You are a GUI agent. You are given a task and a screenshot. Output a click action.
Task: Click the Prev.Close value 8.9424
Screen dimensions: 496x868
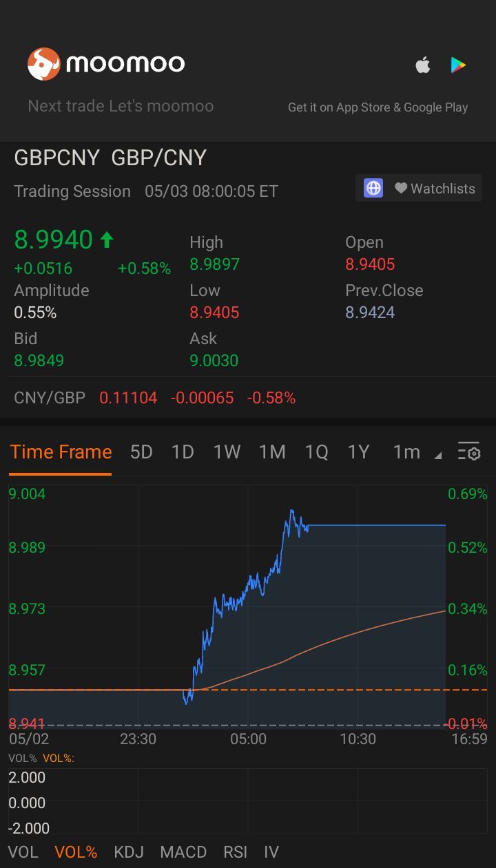coord(370,313)
